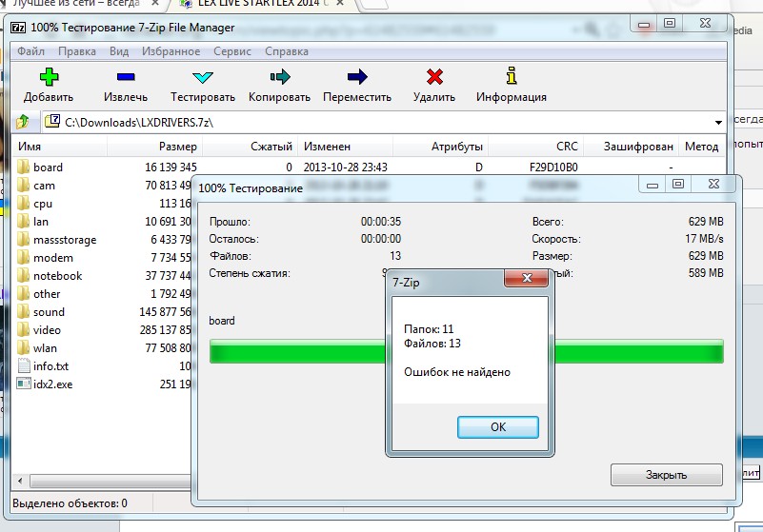Click the elapsed time 00:00:35
Image resolution: width=763 pixels, height=532 pixels.
380,222
